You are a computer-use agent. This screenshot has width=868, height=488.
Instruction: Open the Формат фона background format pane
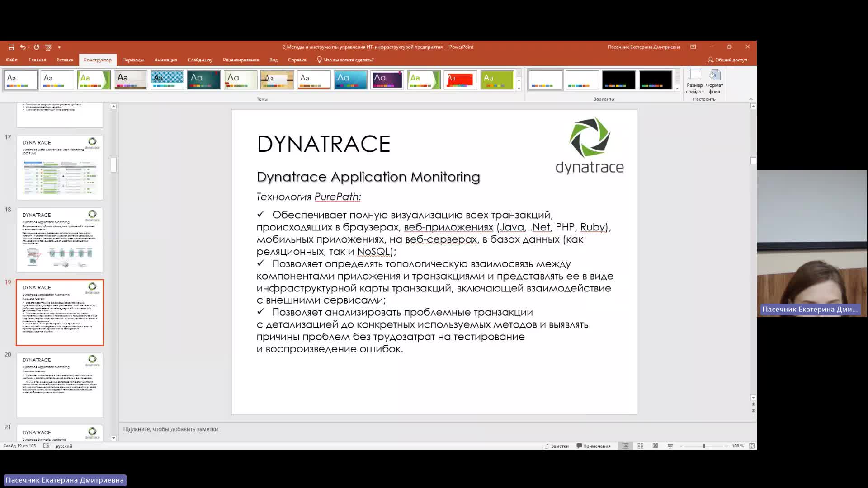pyautogui.click(x=714, y=82)
